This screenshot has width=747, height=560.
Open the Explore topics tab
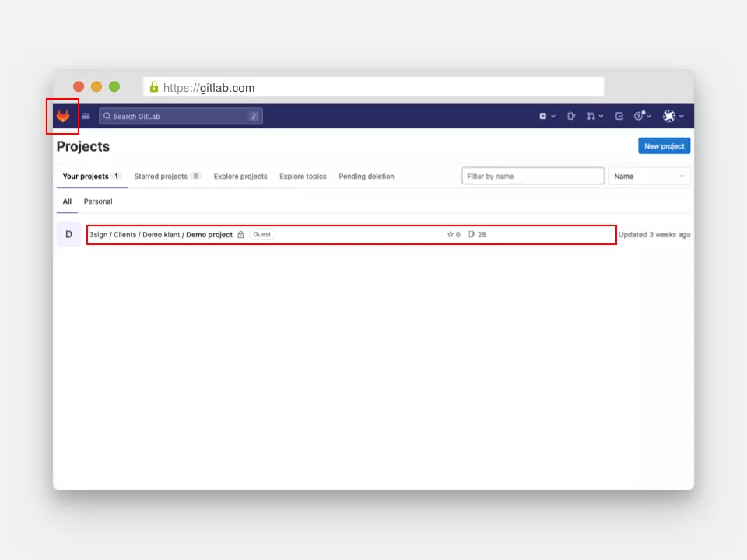(303, 177)
